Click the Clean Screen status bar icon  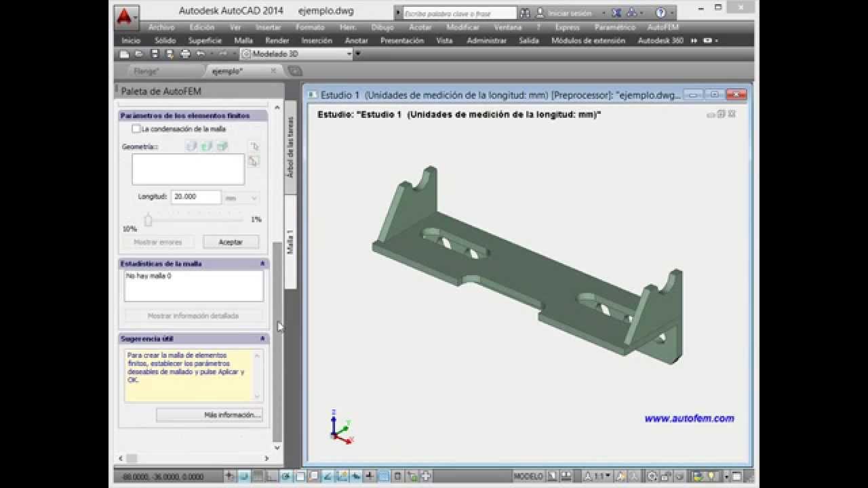pyautogui.click(x=736, y=476)
